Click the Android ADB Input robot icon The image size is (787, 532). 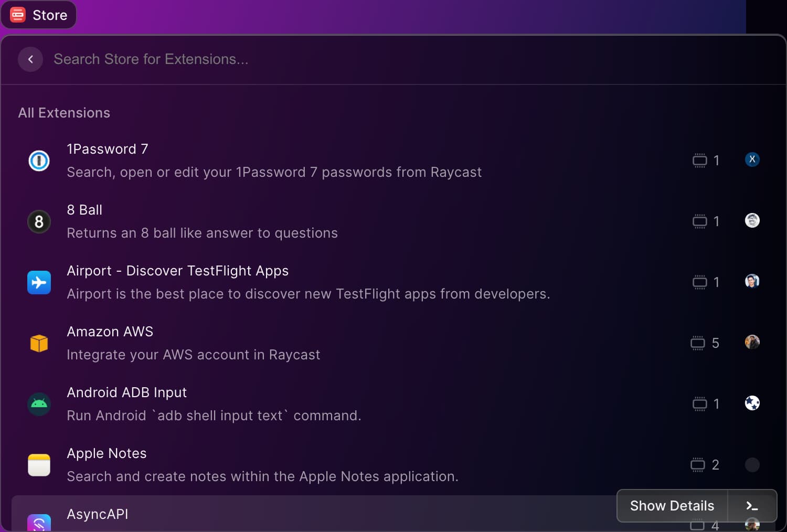click(39, 404)
